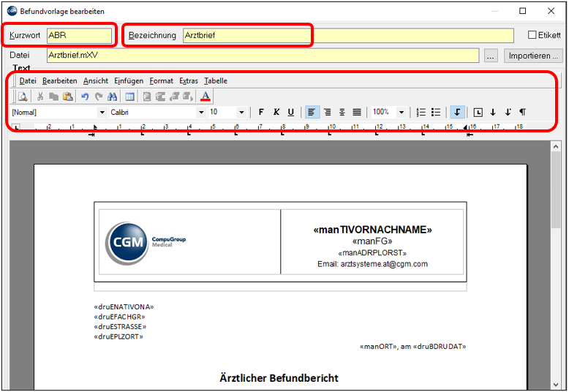Start a numbered list
Screen dimensions: 569x392
(421, 112)
